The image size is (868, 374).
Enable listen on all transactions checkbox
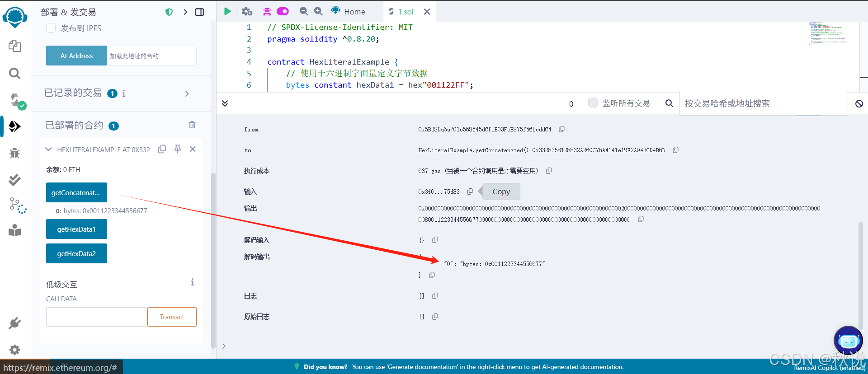[593, 103]
